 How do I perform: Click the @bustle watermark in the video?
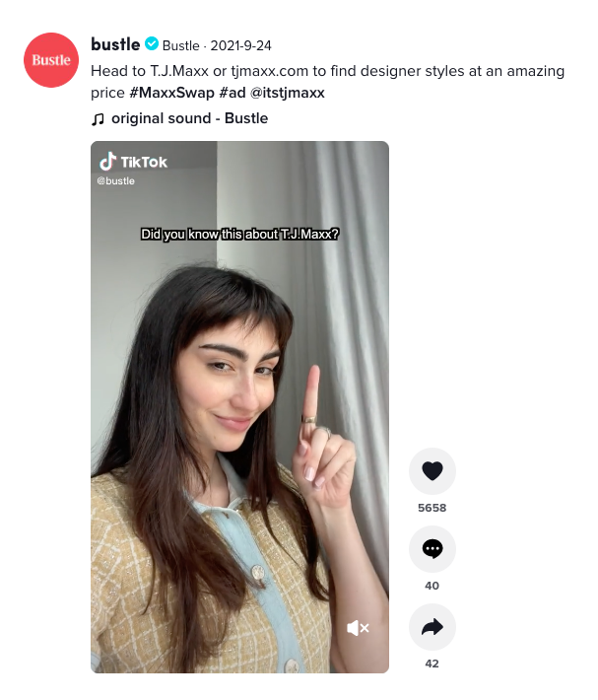pyautogui.click(x=115, y=180)
